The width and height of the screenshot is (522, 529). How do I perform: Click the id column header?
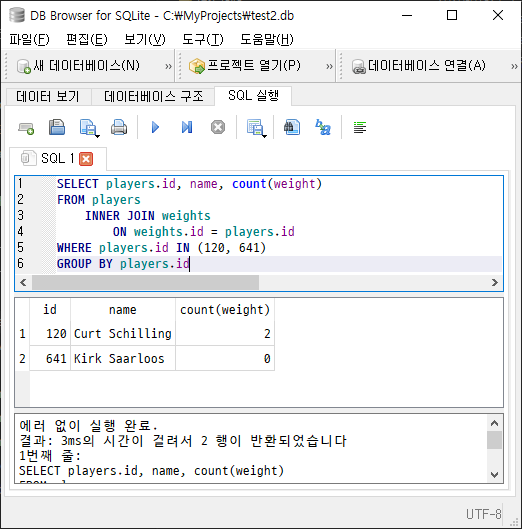tap(50, 309)
